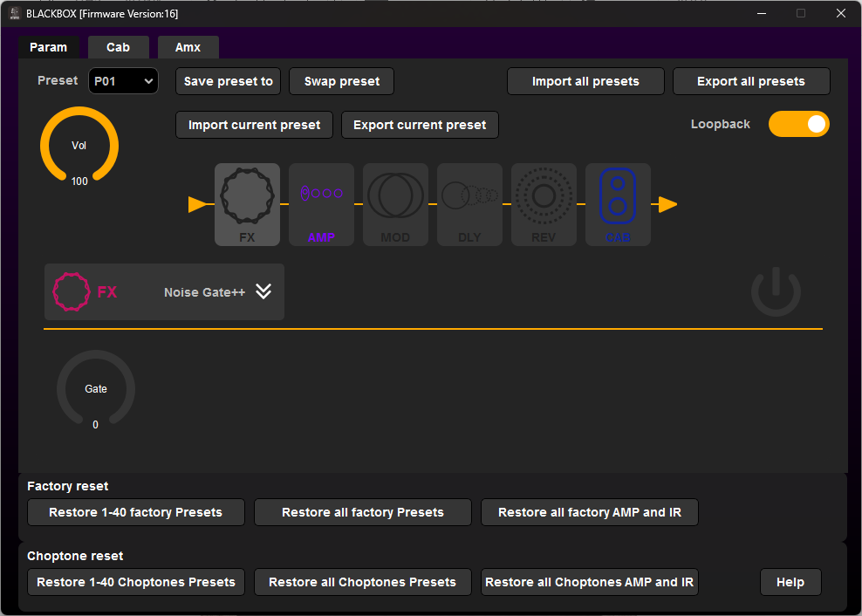Click the Vol value 100
This screenshot has width=862, height=616.
79,181
